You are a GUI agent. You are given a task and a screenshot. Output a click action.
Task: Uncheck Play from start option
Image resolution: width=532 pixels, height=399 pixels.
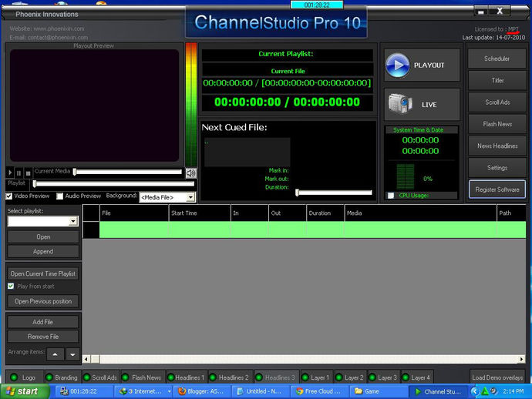tap(11, 286)
